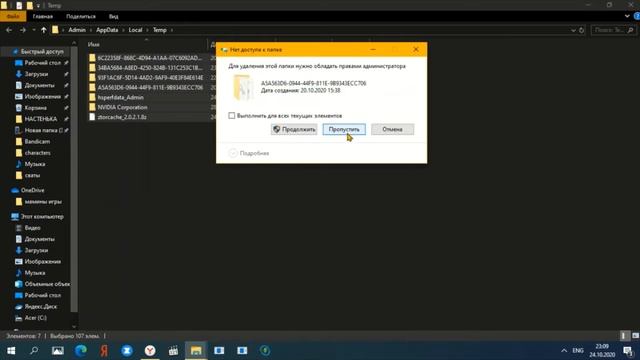Open the File Explorer taskbar icon
The width and height of the screenshot is (640, 360).
pos(196,351)
